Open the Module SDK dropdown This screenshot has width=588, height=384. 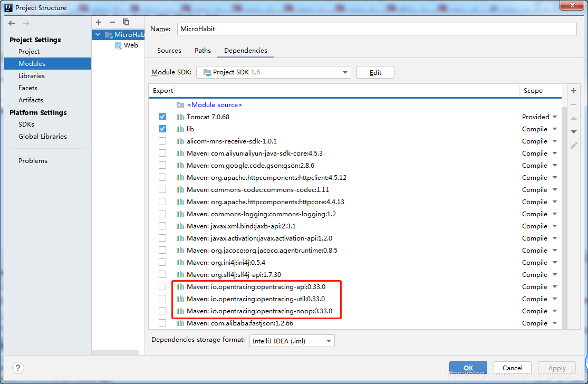pos(345,72)
